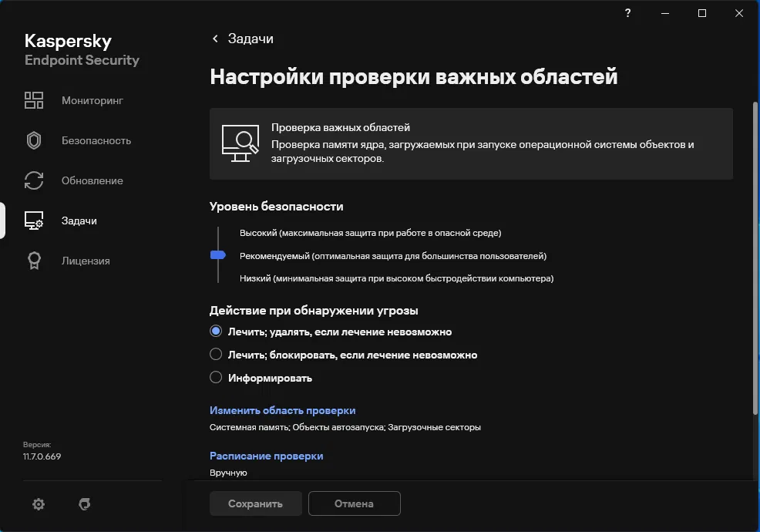Open Расписание проверки link
The width and height of the screenshot is (760, 532).
point(266,456)
